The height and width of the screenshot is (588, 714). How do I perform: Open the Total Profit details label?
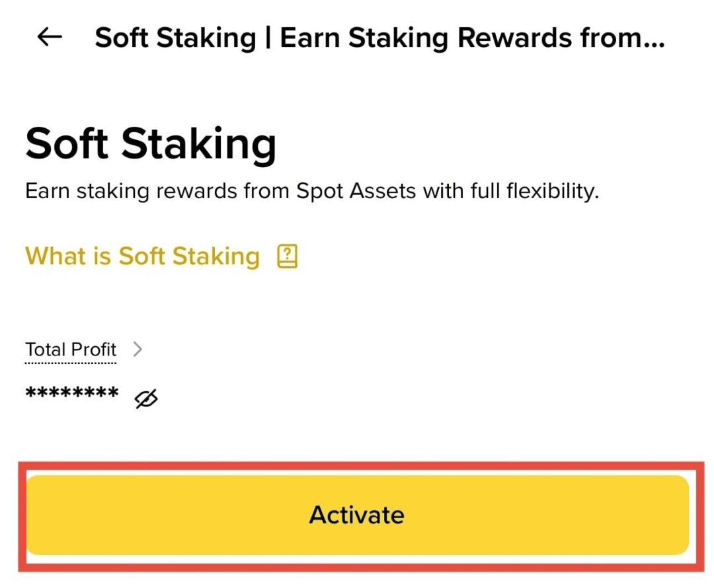point(71,349)
